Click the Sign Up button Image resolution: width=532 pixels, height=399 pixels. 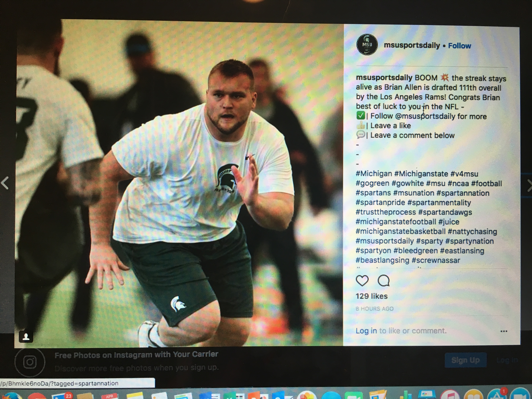(x=466, y=360)
